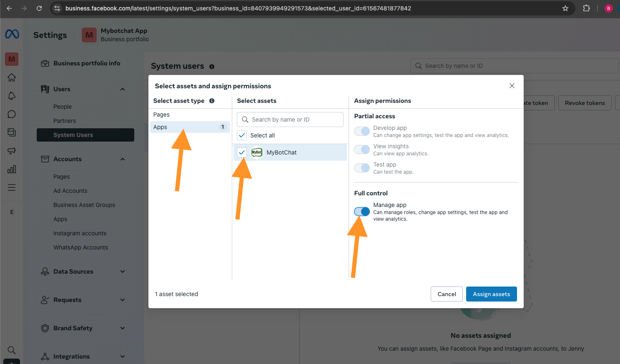Open all tools hamburger menu icon
This screenshot has width=620, height=364.
[12, 187]
